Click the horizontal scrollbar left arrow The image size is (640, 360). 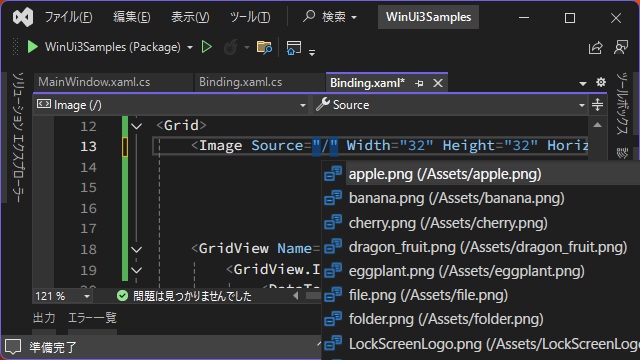pos(296,296)
